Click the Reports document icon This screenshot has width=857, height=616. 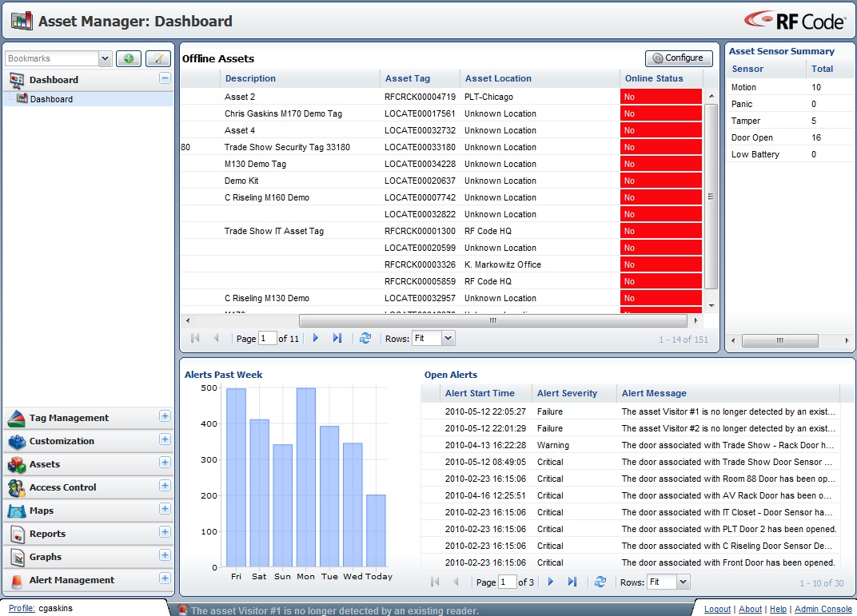pos(18,534)
